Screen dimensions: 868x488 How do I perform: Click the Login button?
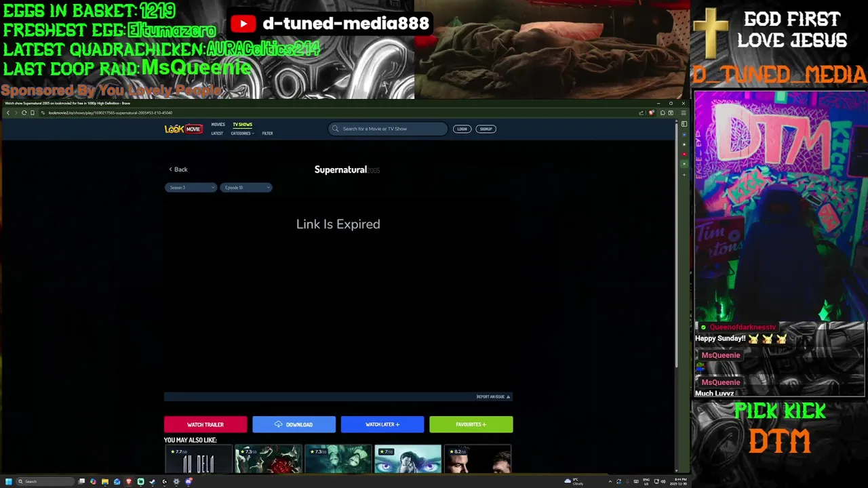[x=462, y=129]
